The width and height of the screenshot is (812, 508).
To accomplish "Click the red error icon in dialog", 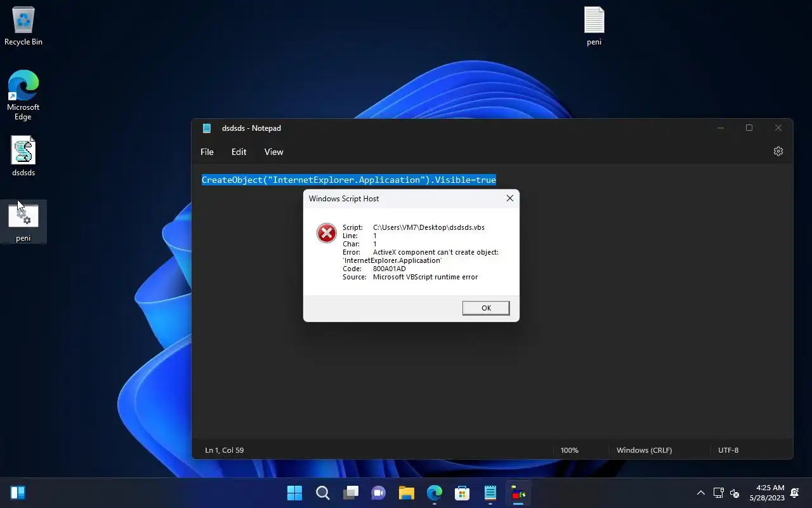I will point(326,233).
